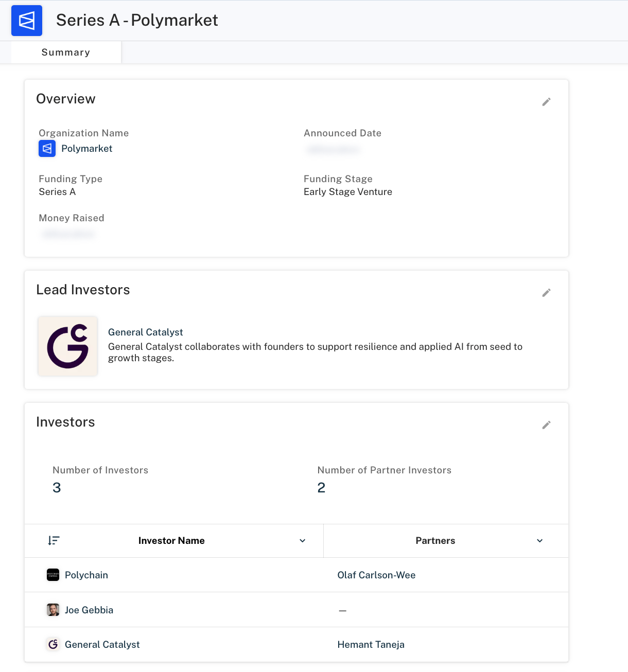Open the Polymarket organization link
The width and height of the screenshot is (628, 672).
86,149
